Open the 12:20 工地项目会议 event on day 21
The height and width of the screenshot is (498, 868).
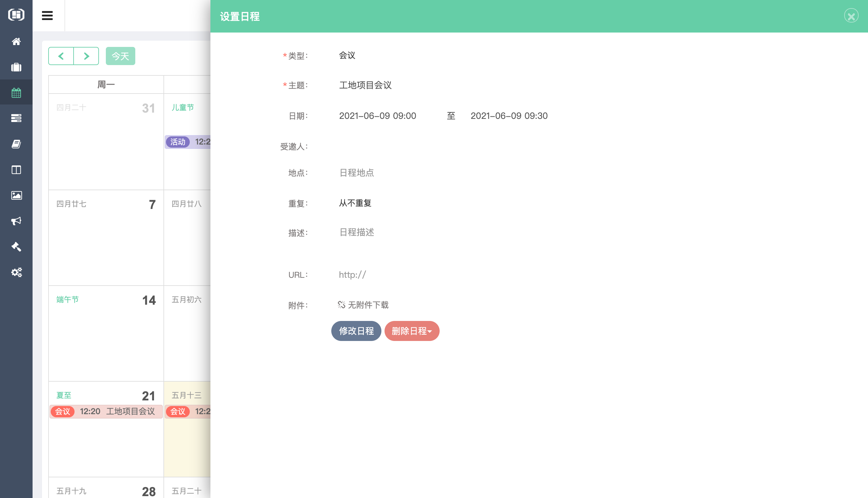106,411
